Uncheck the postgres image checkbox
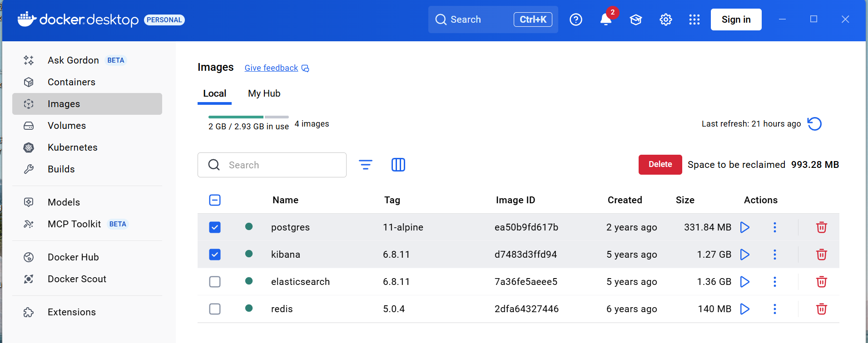868x343 pixels. pyautogui.click(x=215, y=227)
